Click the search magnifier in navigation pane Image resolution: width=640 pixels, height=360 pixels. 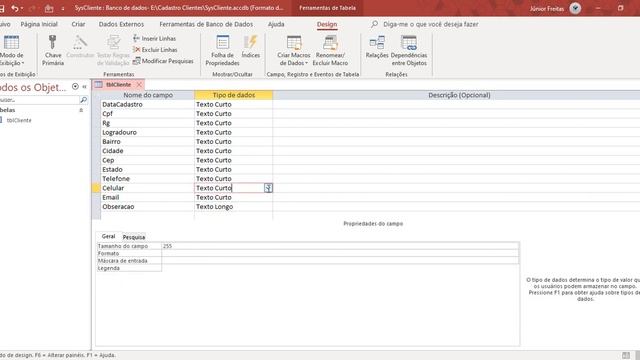click(83, 100)
